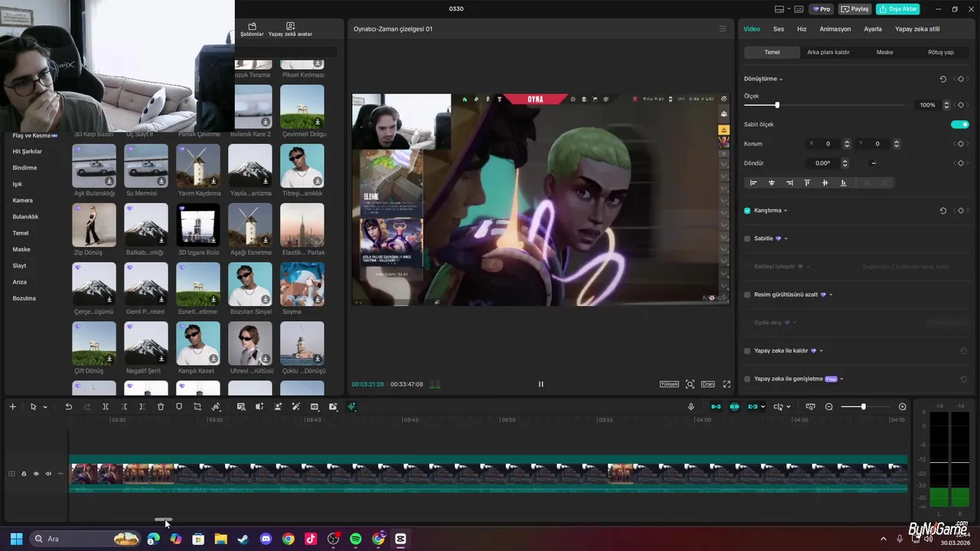This screenshot has width=980, height=551.
Task: Reset the Dönüştürme transform settings
Action: (943, 79)
